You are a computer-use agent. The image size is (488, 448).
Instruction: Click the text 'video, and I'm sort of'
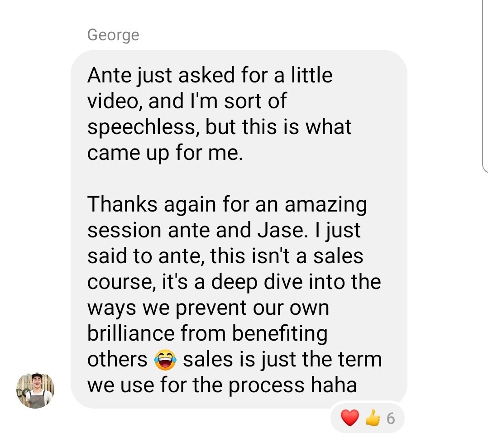point(187,101)
